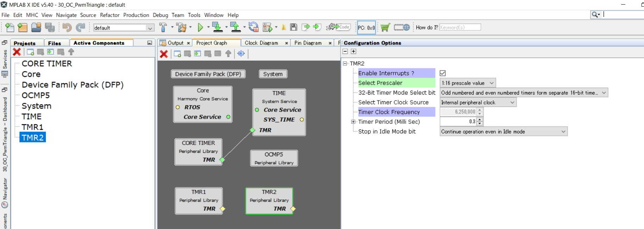Toggle the Enable Interrupts checkbox
Image resolution: width=644 pixels, height=229 pixels.
(443, 73)
